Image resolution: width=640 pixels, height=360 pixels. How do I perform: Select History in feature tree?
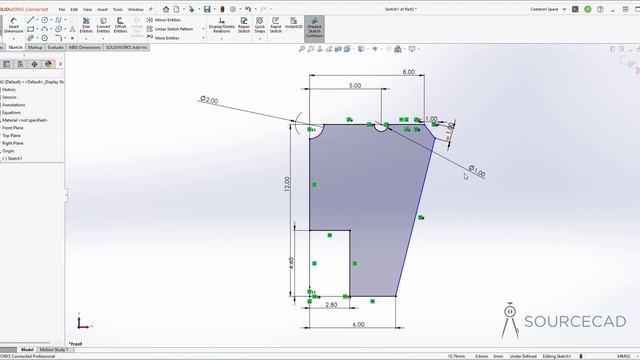click(x=9, y=89)
